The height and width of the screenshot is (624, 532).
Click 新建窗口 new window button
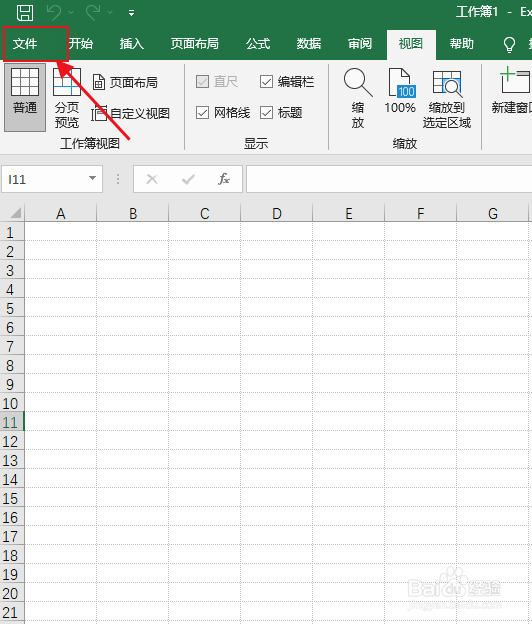click(x=512, y=91)
